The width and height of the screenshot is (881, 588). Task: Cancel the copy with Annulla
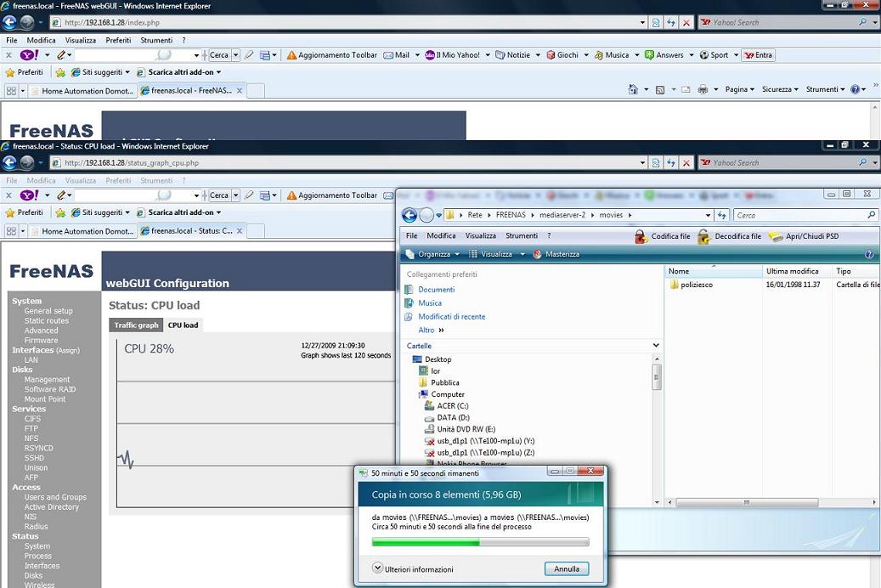(567, 569)
